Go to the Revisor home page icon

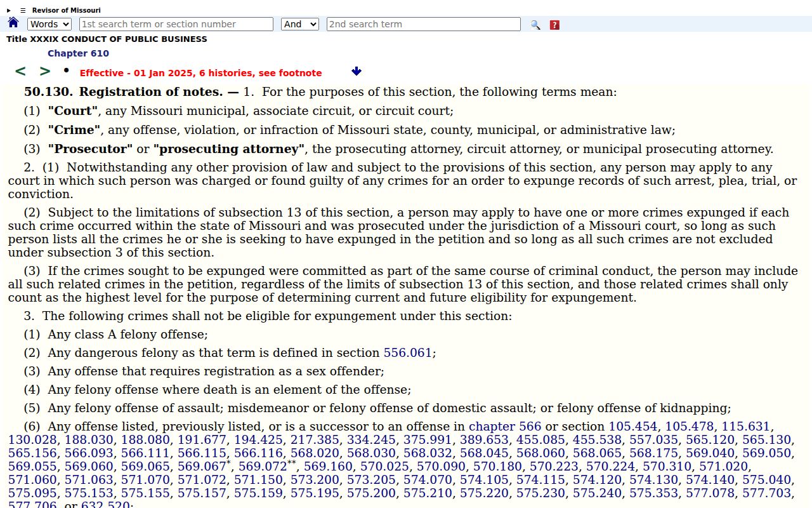[x=13, y=23]
